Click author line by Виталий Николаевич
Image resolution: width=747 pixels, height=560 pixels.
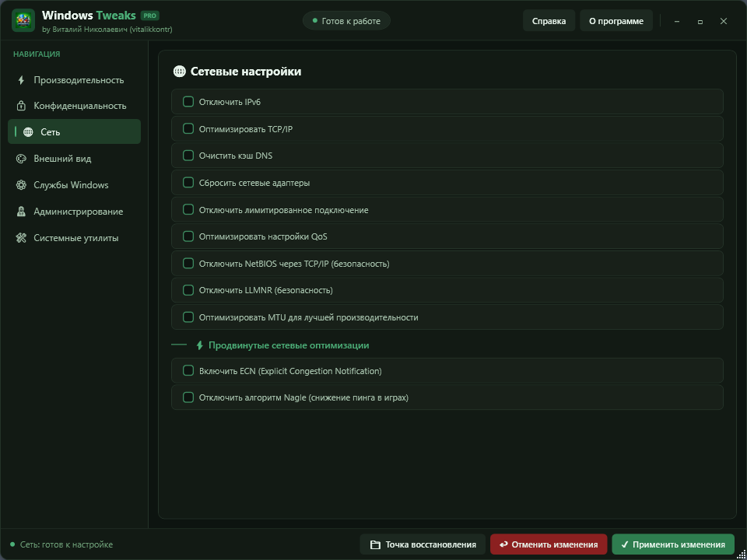(107, 30)
